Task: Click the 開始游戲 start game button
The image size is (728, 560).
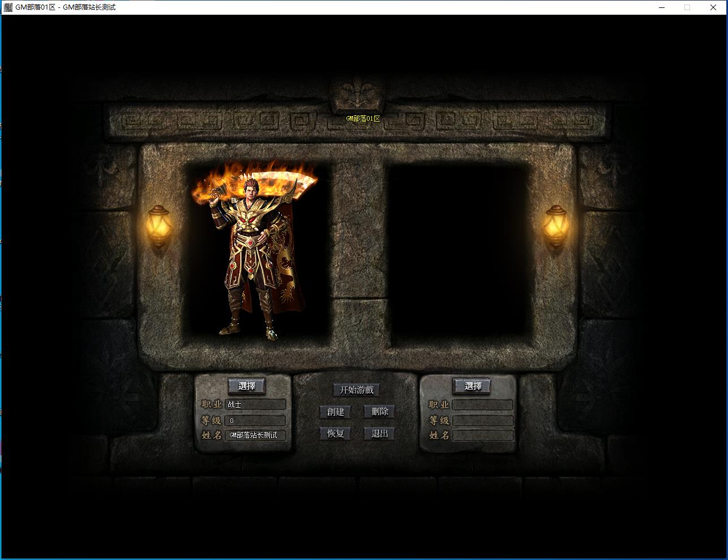Action: pyautogui.click(x=357, y=390)
